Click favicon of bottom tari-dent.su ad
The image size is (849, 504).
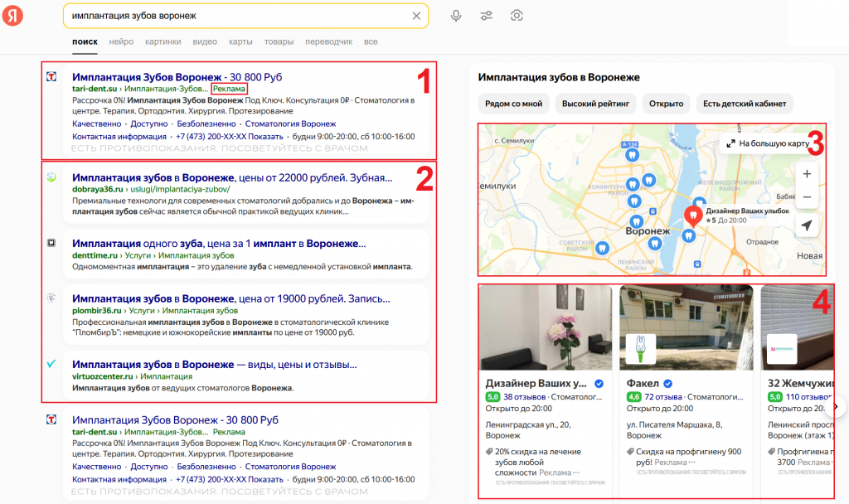point(51,419)
